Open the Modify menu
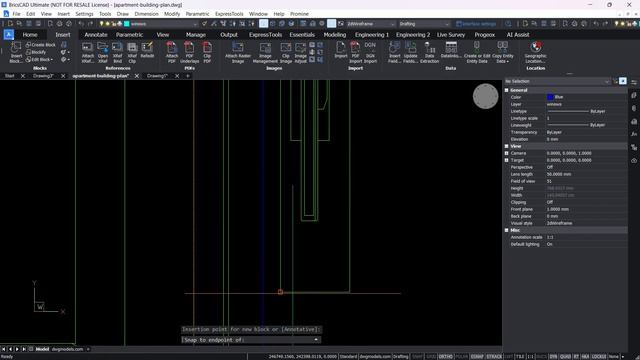The width and height of the screenshot is (640, 360). click(x=172, y=14)
